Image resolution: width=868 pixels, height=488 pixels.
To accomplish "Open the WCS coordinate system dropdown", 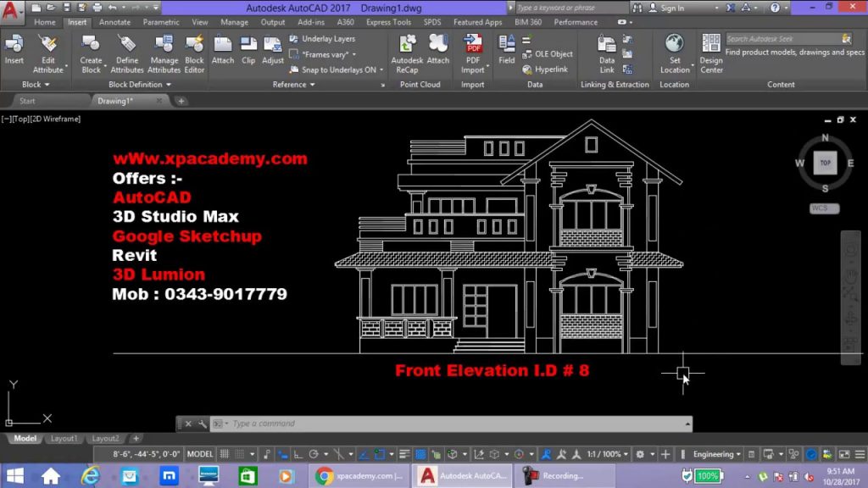I will pos(824,208).
